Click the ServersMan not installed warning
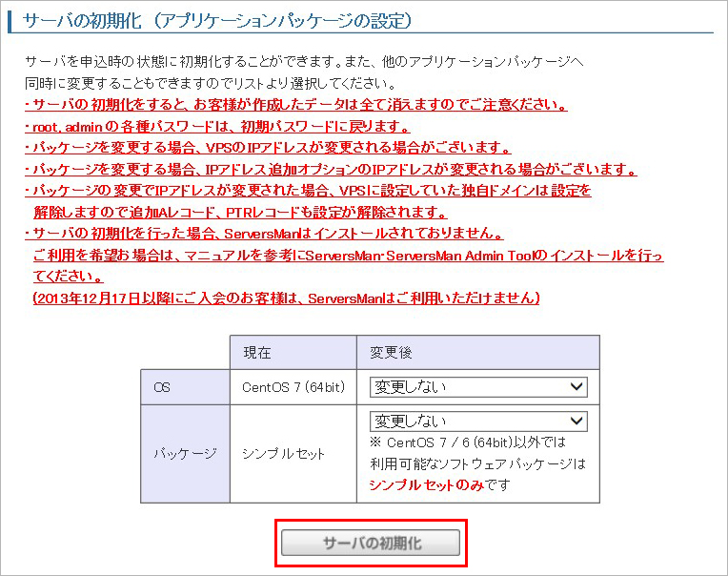 [263, 234]
